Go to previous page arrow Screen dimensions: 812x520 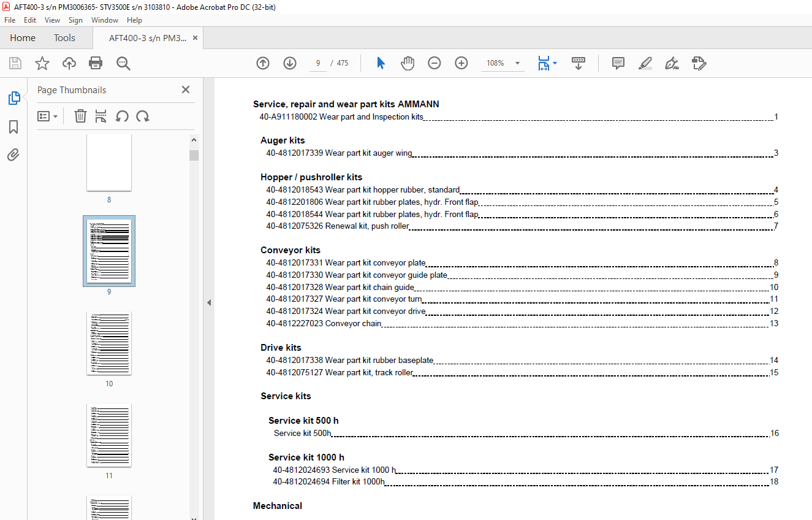click(x=263, y=63)
